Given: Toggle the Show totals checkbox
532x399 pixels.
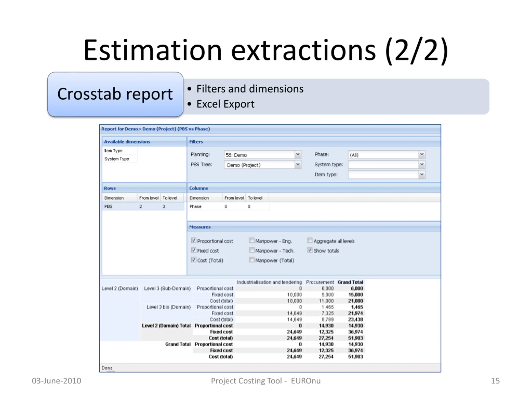Looking at the screenshot, I should click(310, 250).
